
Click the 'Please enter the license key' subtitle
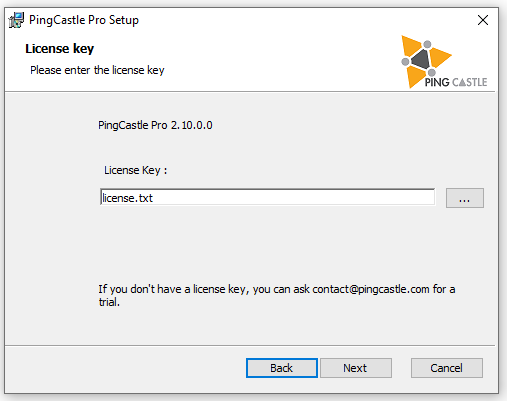click(97, 70)
